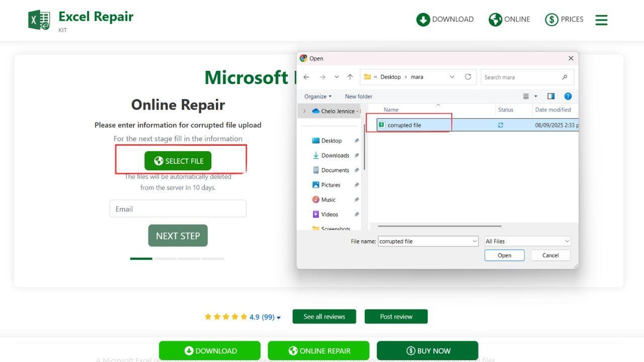Image resolution: width=644 pixels, height=362 pixels.
Task: Click Desktop in the address path
Action: click(390, 77)
